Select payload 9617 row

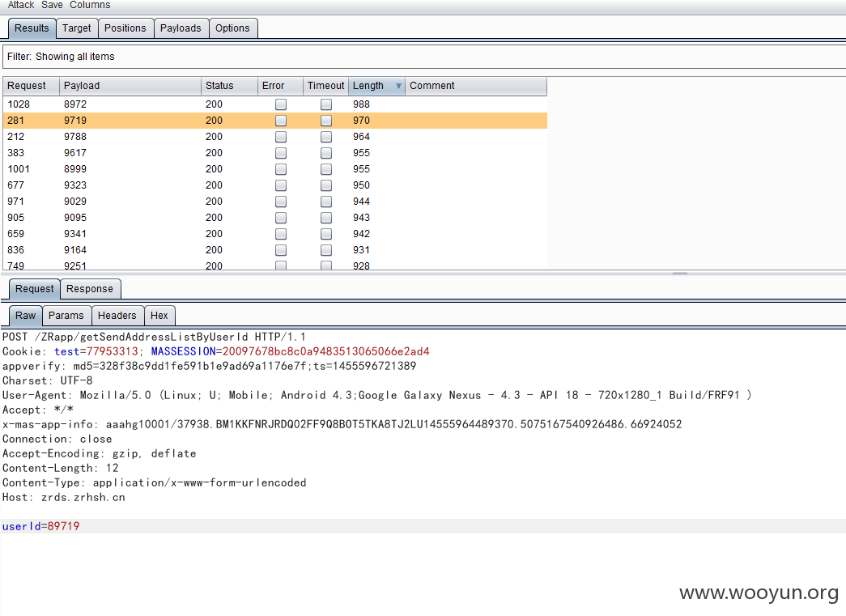(275, 153)
